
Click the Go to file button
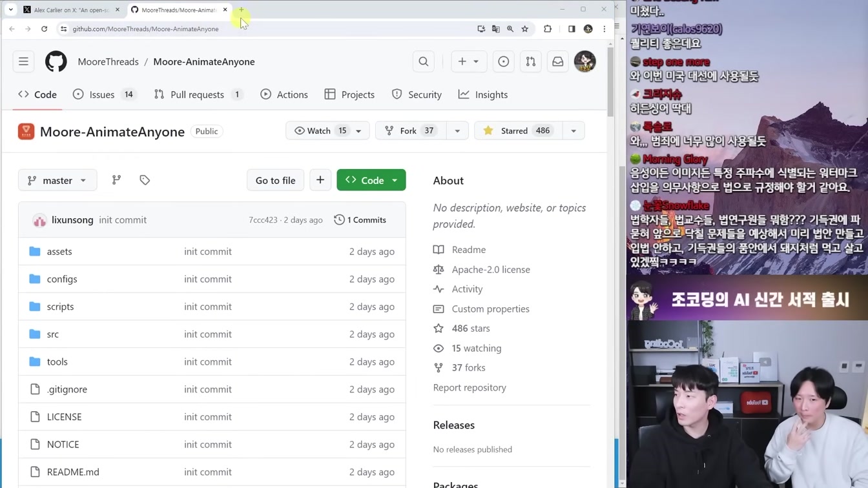[x=276, y=180]
